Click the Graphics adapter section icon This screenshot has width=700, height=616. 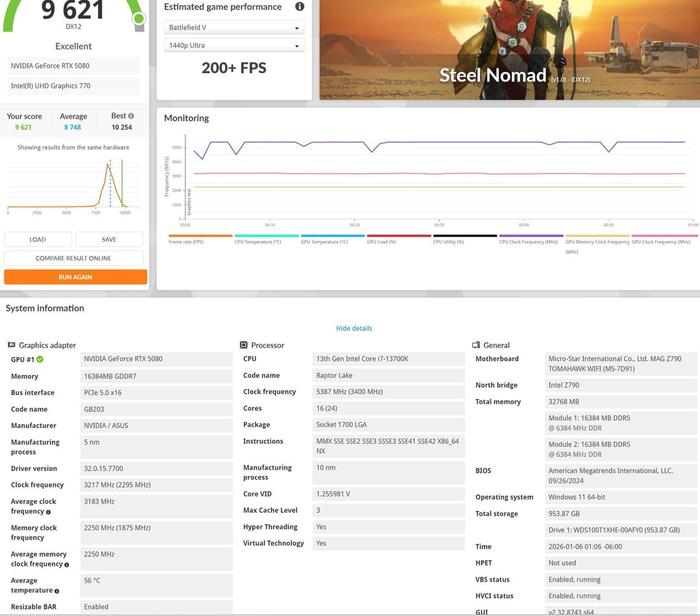tap(11, 345)
